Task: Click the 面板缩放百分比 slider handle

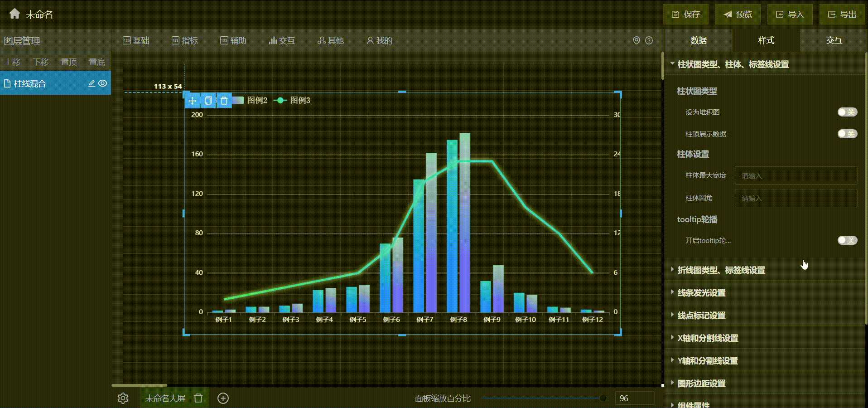Action: (603, 398)
